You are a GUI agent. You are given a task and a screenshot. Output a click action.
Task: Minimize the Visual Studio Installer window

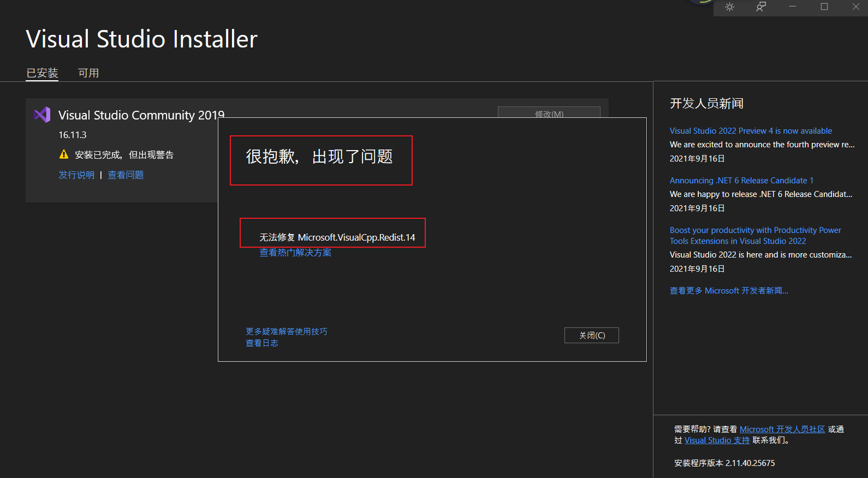click(x=793, y=7)
